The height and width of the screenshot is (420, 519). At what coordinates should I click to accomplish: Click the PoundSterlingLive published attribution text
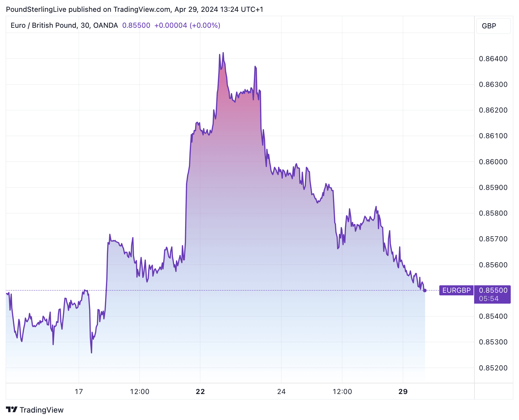[134, 9]
